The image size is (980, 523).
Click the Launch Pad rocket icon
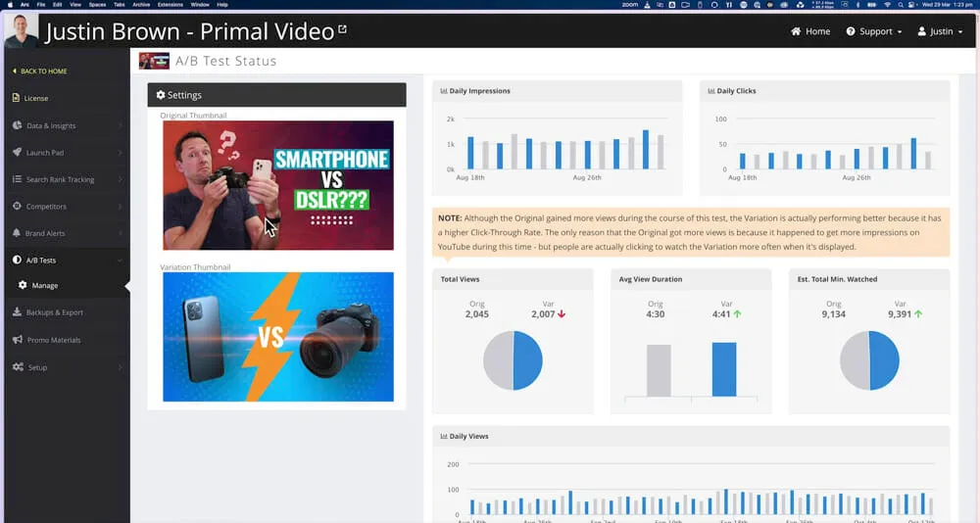17,153
